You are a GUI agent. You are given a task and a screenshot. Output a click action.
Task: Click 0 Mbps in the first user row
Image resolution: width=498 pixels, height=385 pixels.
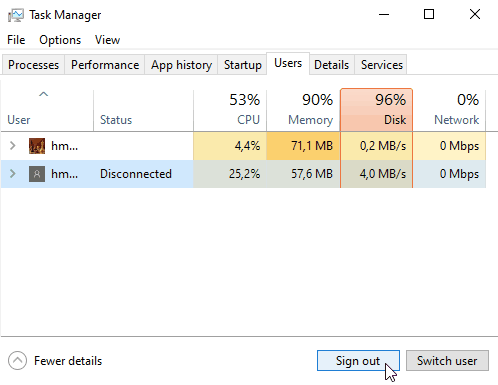449,146
